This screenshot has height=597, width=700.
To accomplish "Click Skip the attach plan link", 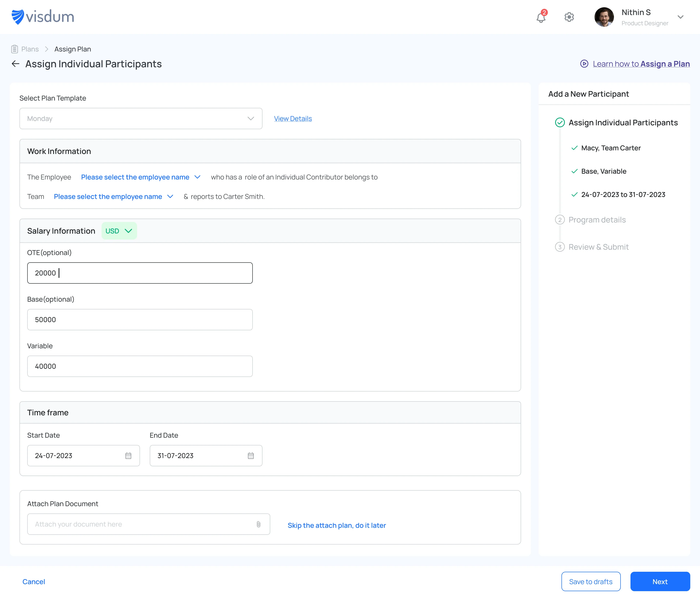I will 337,525.
